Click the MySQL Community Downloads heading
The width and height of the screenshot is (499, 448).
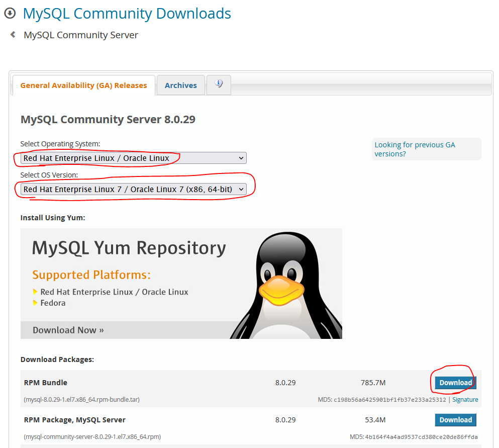coord(127,13)
